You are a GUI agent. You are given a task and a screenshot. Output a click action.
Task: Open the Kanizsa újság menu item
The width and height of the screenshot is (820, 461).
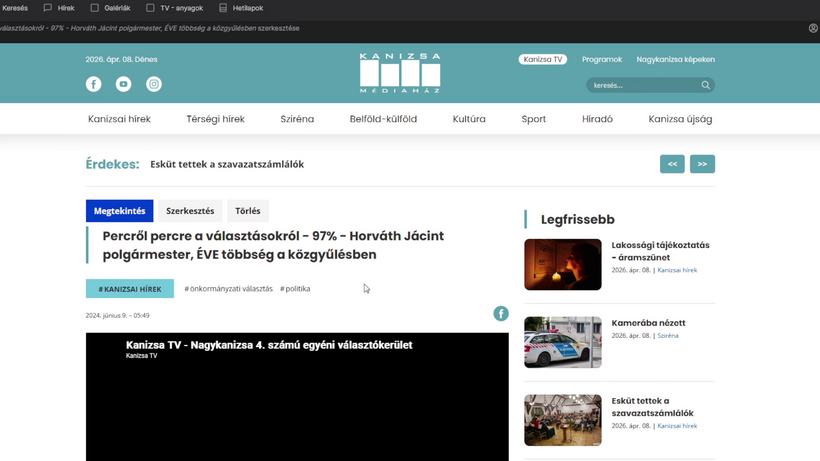[x=680, y=119]
